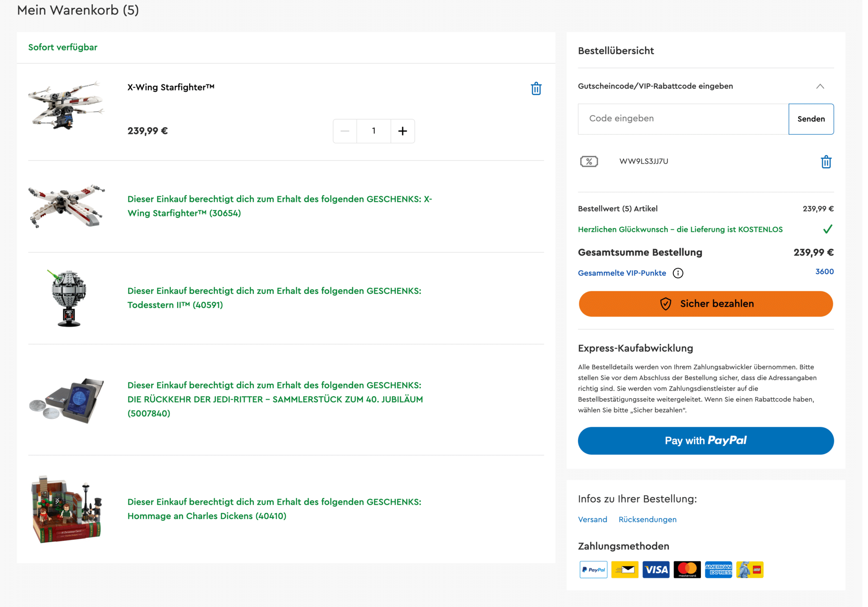Click the Zahlungsmethoden heading
868x607 pixels.
(623, 546)
